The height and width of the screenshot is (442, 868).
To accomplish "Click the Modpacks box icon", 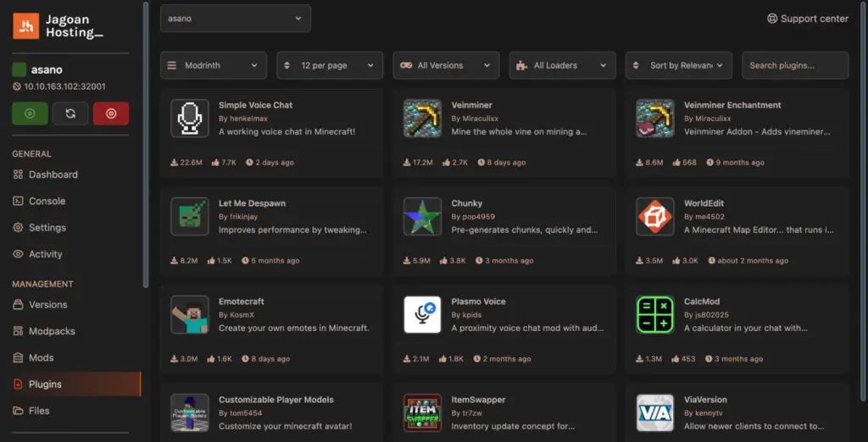I will [x=19, y=331].
